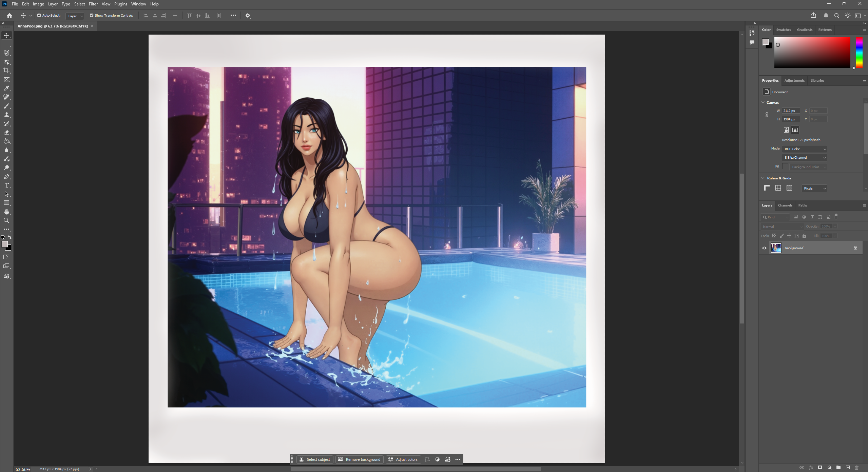The width and height of the screenshot is (868, 472).
Task: Click the Select subject button
Action: pos(315,459)
